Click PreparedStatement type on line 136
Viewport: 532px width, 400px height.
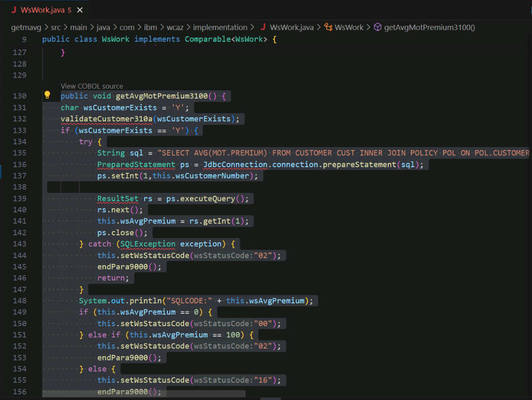tap(136, 164)
